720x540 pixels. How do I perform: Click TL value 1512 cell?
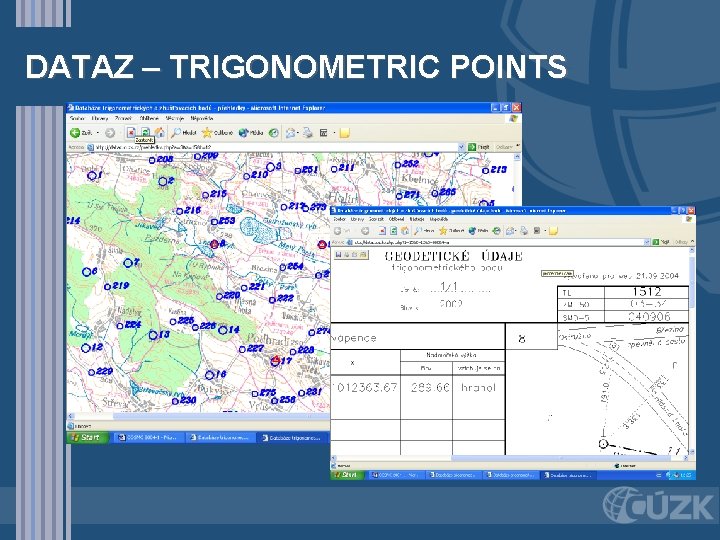[647, 292]
